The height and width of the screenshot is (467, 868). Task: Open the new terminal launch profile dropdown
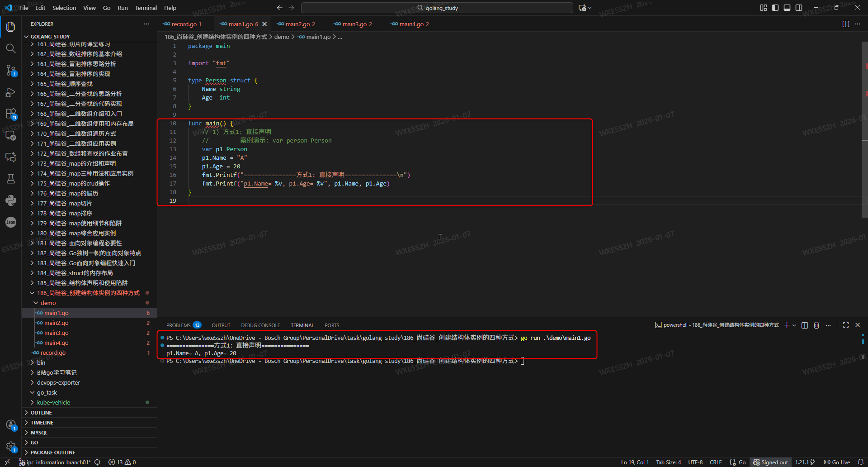click(x=794, y=325)
